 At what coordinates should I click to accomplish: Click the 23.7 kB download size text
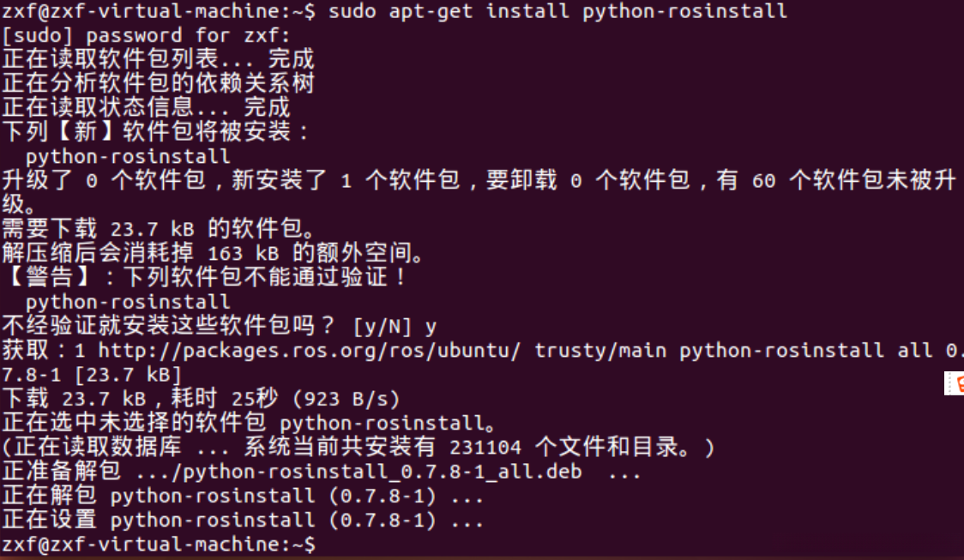pyautogui.click(x=153, y=229)
